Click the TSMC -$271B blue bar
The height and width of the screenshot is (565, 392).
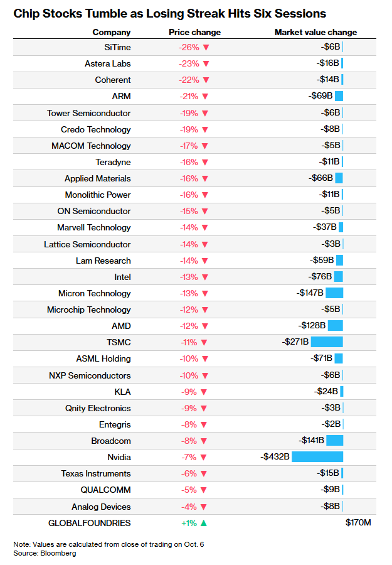point(327,342)
